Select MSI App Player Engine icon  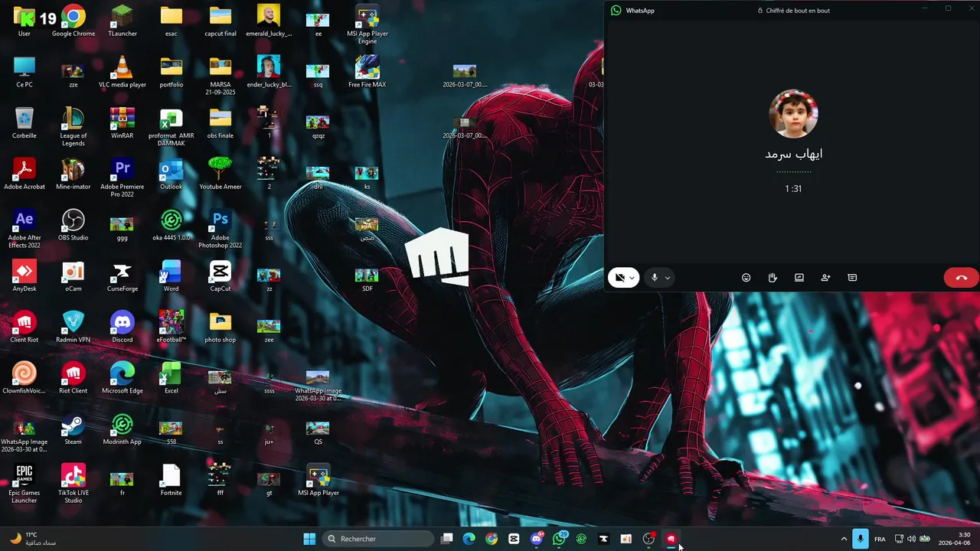[x=367, y=25]
